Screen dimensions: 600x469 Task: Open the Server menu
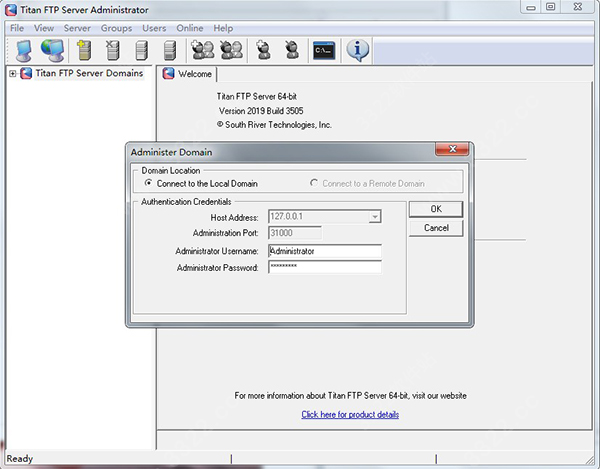[x=77, y=28]
